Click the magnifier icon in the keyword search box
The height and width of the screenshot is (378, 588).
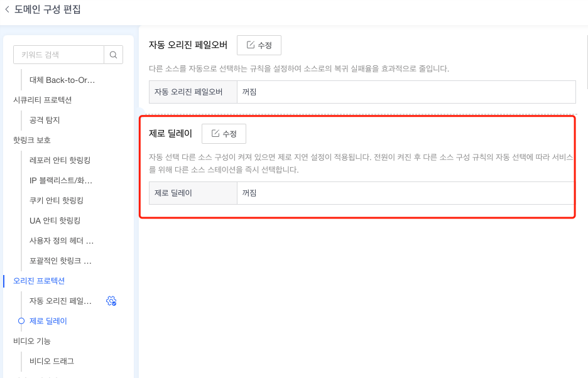(x=113, y=55)
